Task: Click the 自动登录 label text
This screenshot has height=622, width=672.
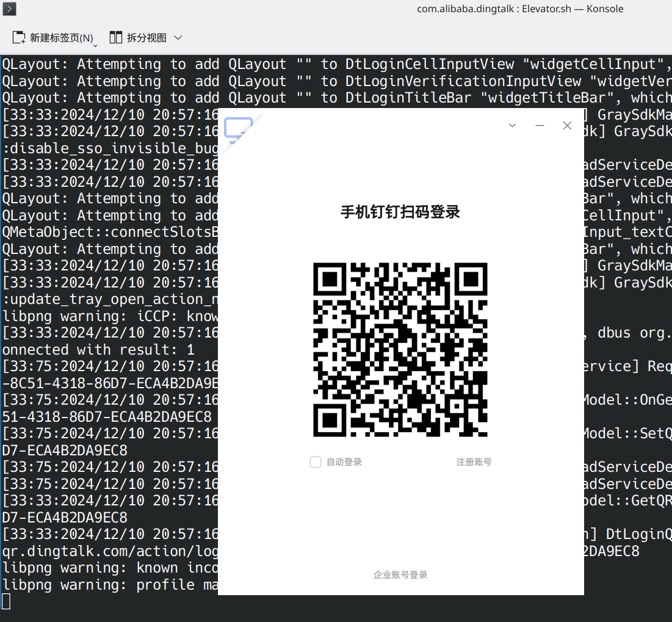Action: pyautogui.click(x=344, y=462)
